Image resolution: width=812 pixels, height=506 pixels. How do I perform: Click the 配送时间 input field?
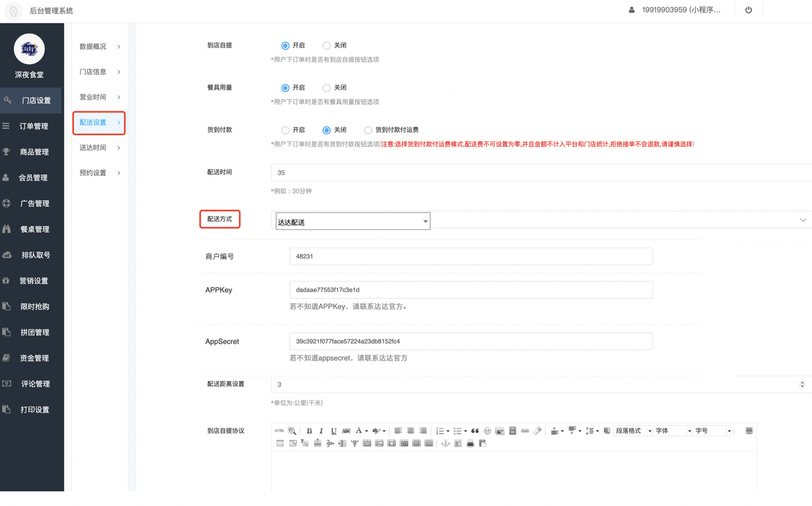541,173
